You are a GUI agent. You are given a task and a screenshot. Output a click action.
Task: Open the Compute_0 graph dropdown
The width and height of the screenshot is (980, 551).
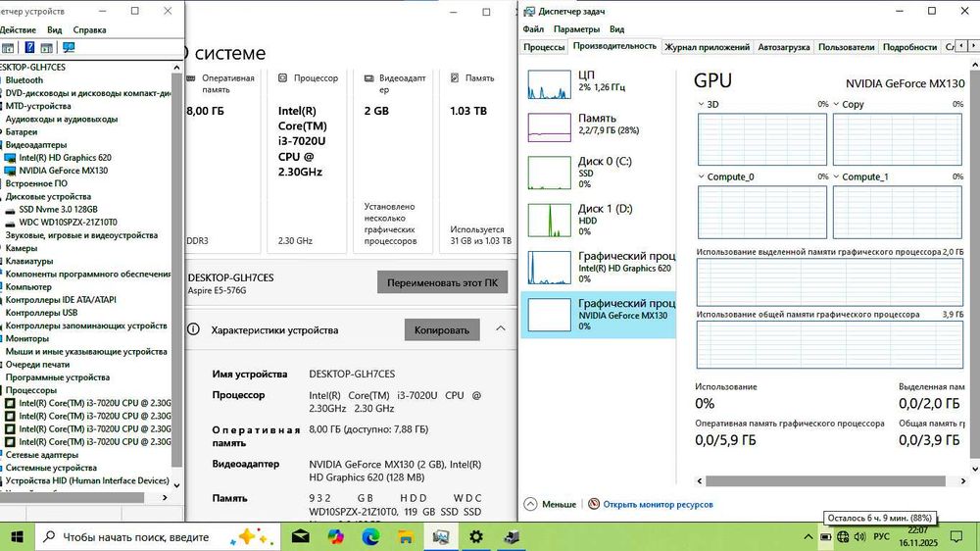coord(702,177)
